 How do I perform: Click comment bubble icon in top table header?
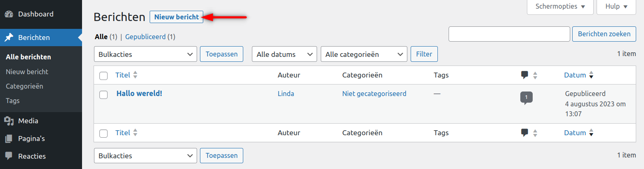[x=524, y=75]
